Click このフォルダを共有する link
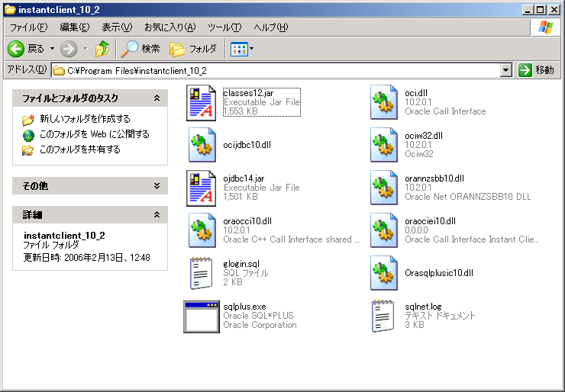The height and width of the screenshot is (392, 565). pyautogui.click(x=80, y=149)
